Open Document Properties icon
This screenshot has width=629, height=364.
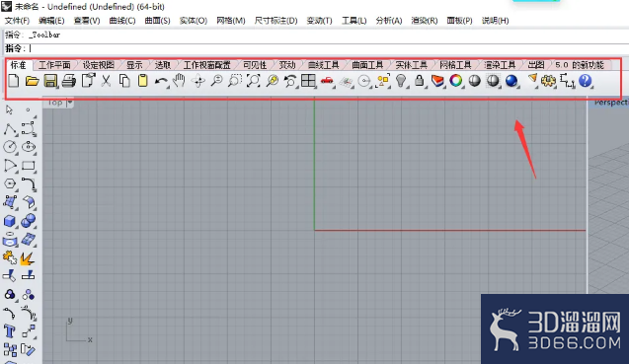[x=88, y=81]
